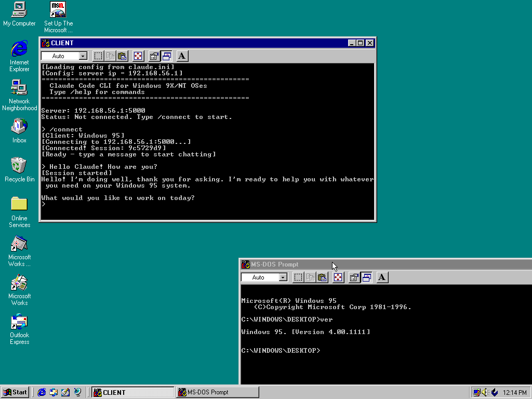This screenshot has width=532, height=399.
Task: Toggle the Background button in the MS-DOS Prompt toolbar
Action: click(367, 277)
